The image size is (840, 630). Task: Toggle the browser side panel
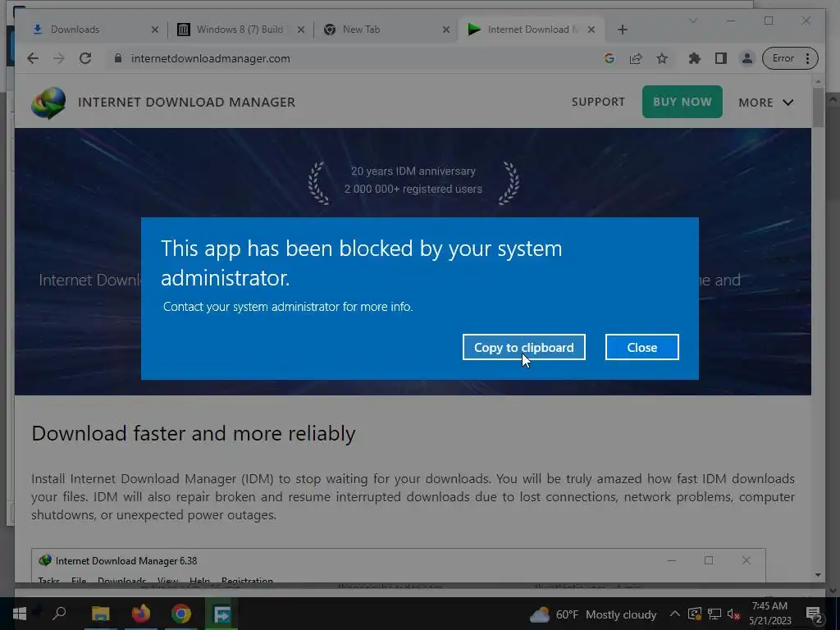click(x=720, y=58)
